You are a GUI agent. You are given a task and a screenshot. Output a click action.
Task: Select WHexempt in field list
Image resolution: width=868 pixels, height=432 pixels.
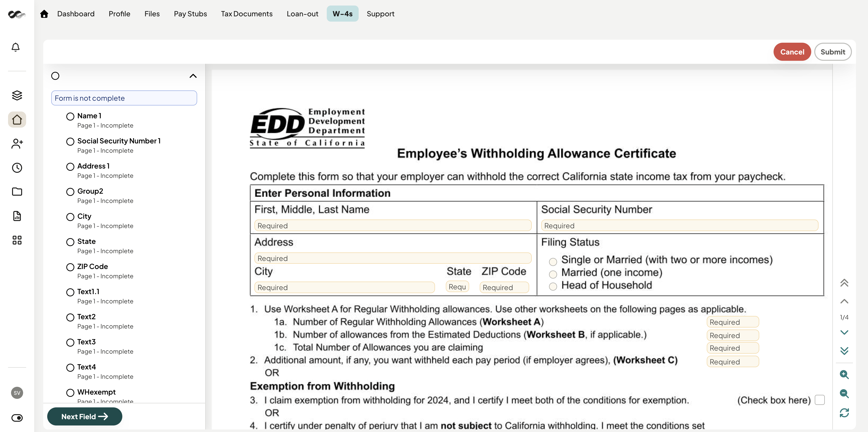pos(100,395)
